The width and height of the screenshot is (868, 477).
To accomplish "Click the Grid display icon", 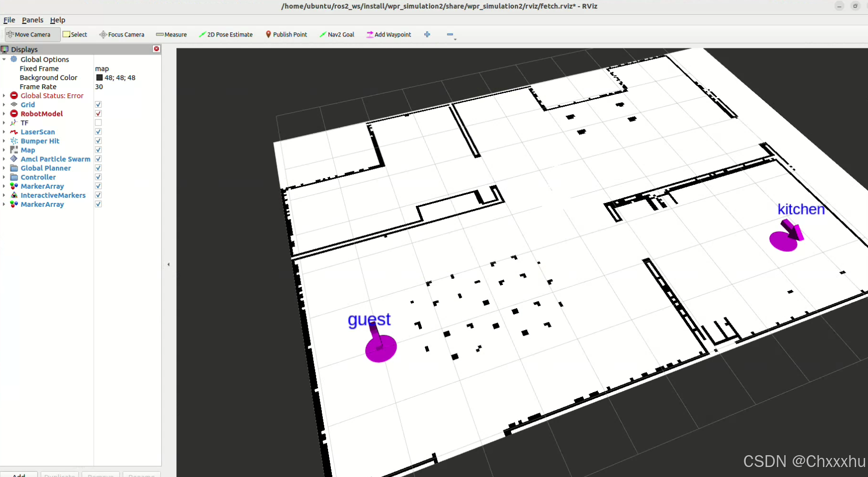I will (14, 104).
